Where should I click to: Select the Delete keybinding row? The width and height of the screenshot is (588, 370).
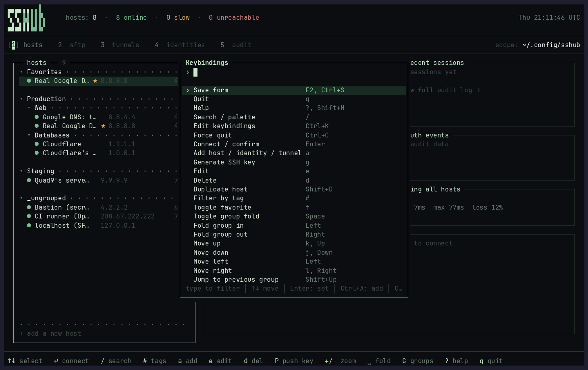point(294,181)
